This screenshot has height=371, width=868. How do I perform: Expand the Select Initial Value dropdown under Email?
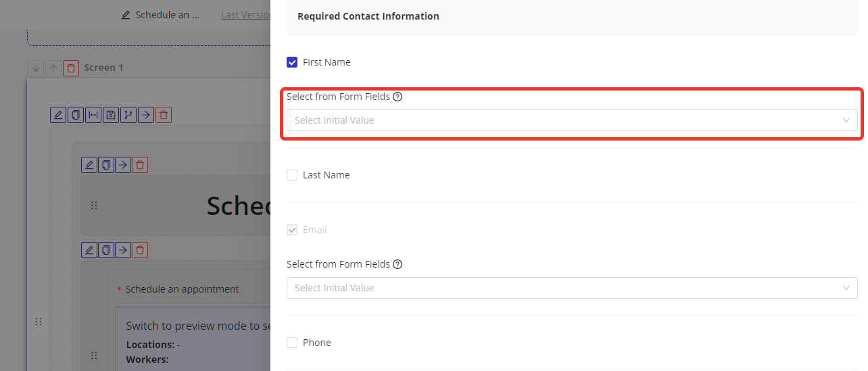pos(571,288)
